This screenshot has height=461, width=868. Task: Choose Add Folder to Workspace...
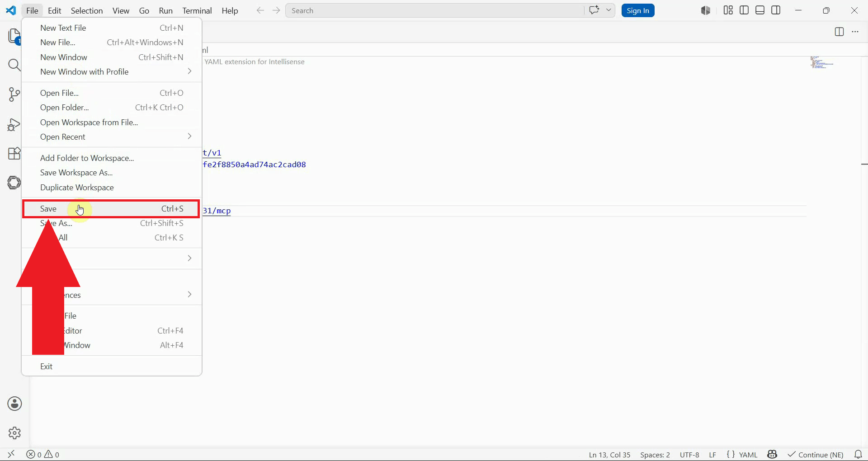(112, 158)
